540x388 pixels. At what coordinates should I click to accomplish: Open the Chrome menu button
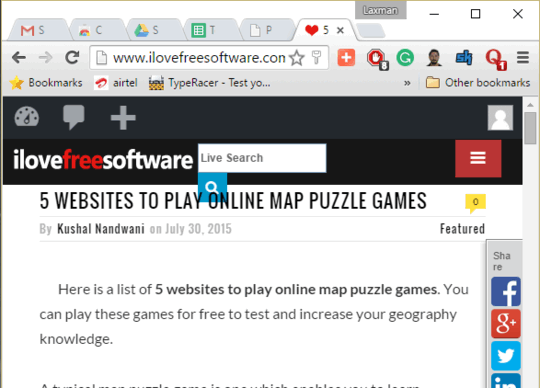(x=523, y=57)
